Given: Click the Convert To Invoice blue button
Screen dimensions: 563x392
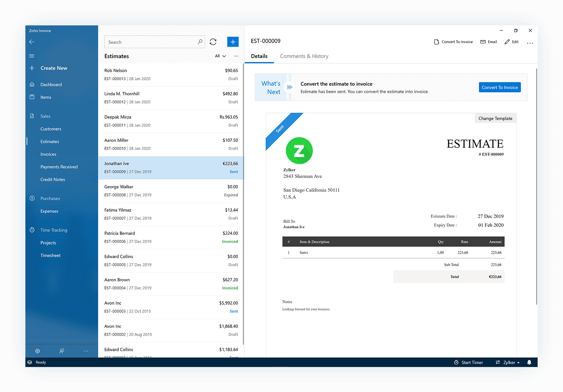Looking at the screenshot, I should click(500, 87).
